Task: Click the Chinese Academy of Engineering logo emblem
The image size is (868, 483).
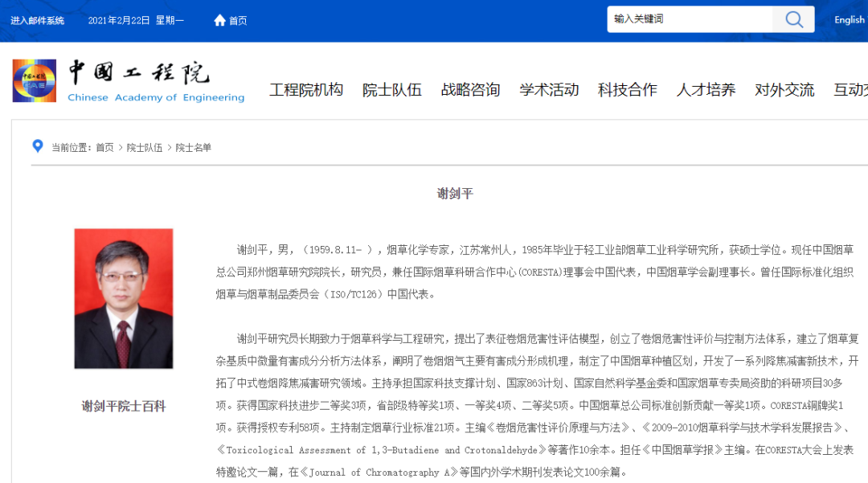Action: coord(35,81)
